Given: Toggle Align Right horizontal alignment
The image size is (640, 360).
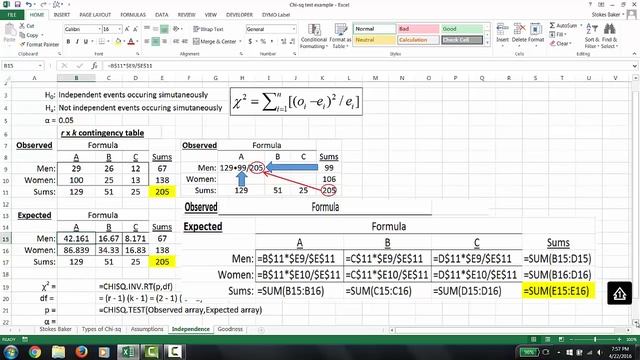Looking at the screenshot, I should [164, 41].
